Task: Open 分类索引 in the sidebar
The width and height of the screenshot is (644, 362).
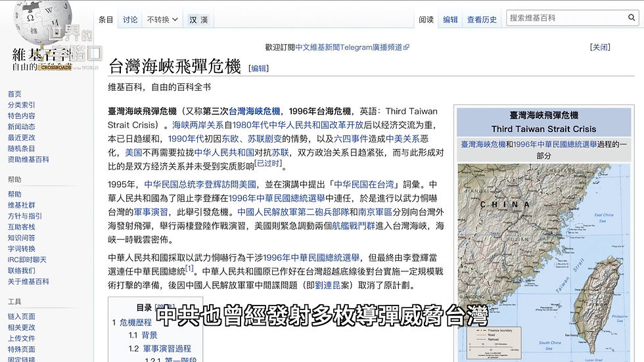Action: click(21, 105)
